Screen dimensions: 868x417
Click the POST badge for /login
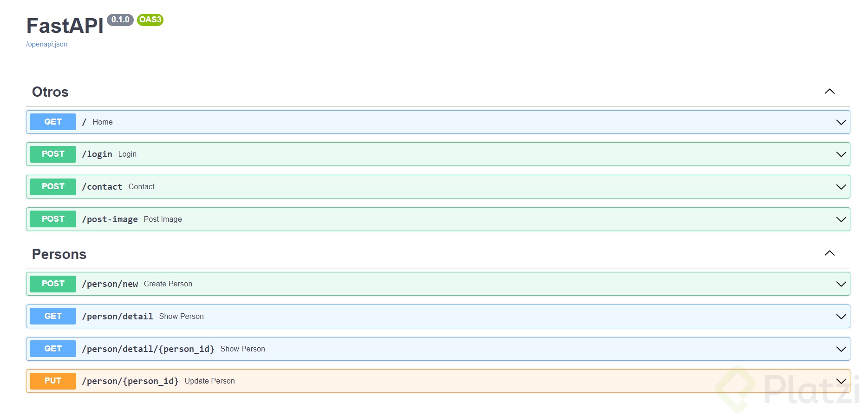(53, 154)
